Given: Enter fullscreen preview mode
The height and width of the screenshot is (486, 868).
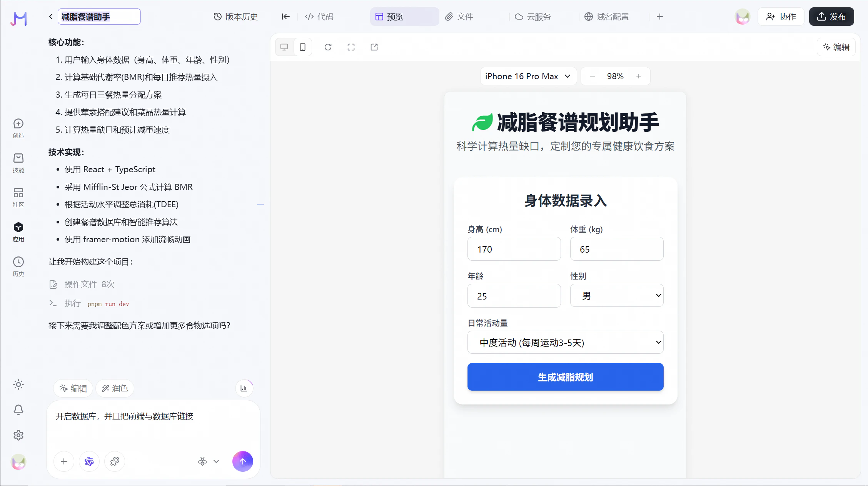Looking at the screenshot, I should pos(351,47).
